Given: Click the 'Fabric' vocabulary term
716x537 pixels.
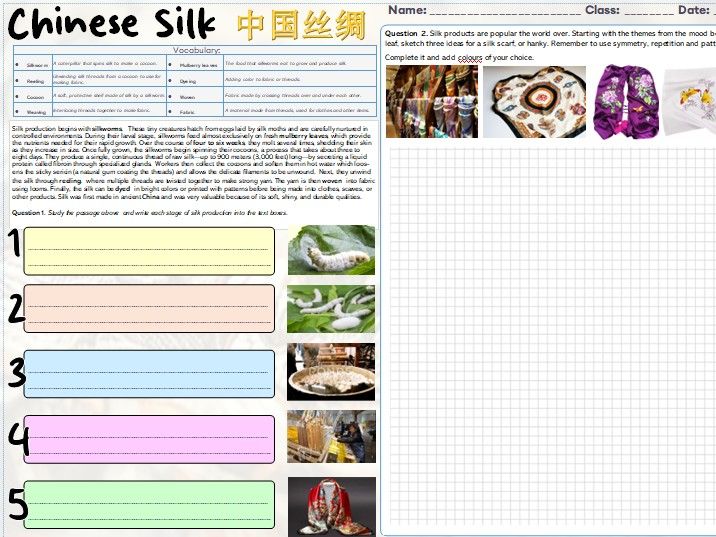Looking at the screenshot, I should [187, 112].
